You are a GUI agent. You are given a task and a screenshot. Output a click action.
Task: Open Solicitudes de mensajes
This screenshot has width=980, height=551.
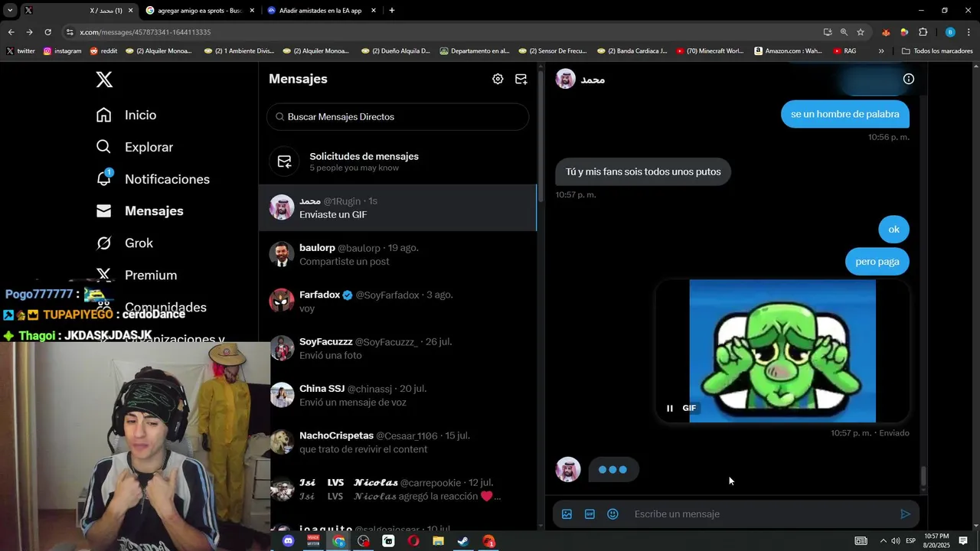397,161
